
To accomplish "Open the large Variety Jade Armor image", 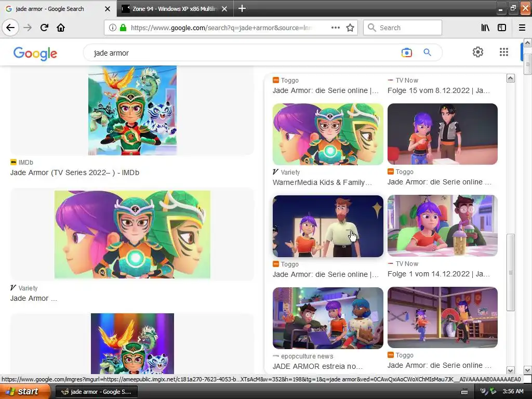I will click(x=132, y=234).
